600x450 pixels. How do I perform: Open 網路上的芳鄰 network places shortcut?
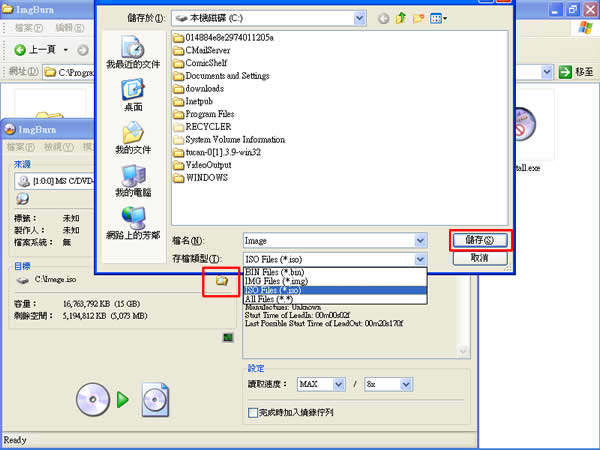pos(133,223)
